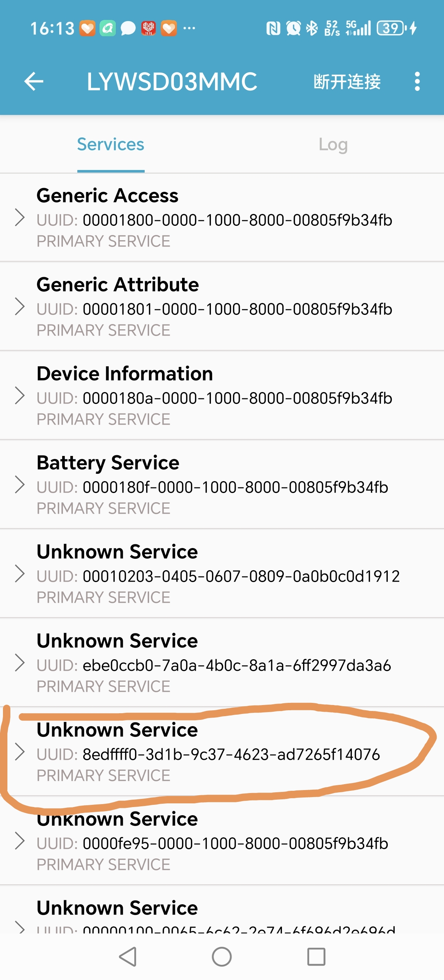Expand Battery Service chevron
Image resolution: width=444 pixels, height=980 pixels.
tap(19, 485)
